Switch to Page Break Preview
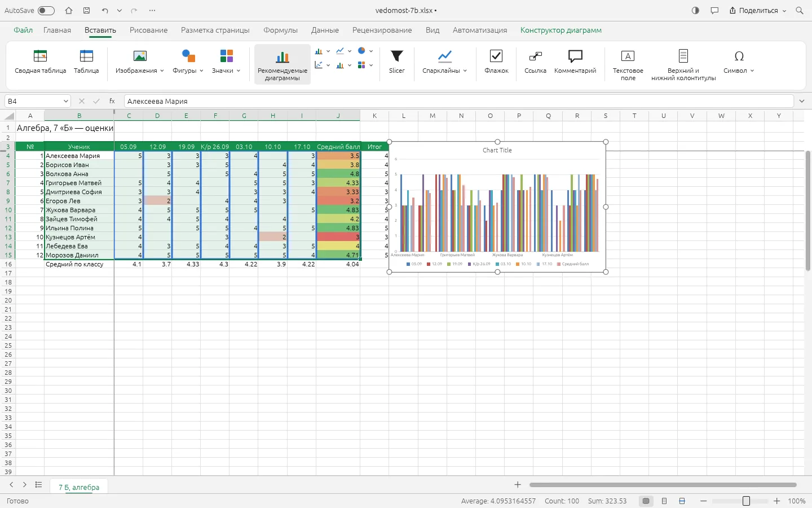Image resolution: width=812 pixels, height=508 pixels. [x=682, y=501]
